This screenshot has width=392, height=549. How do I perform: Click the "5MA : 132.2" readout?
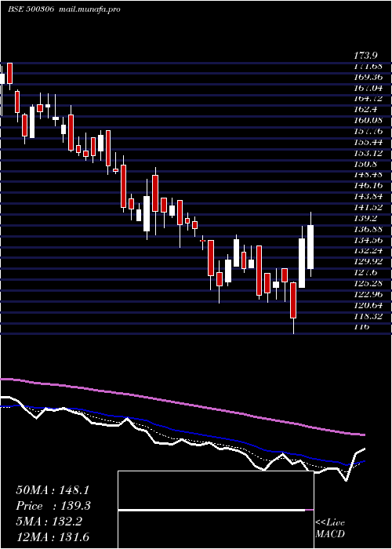pyautogui.click(x=49, y=521)
